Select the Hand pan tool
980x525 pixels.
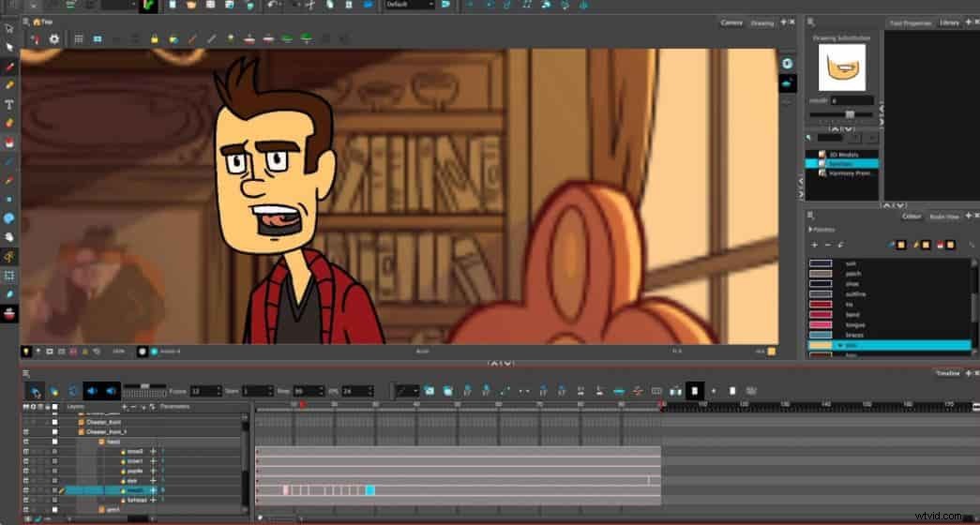coord(9,237)
